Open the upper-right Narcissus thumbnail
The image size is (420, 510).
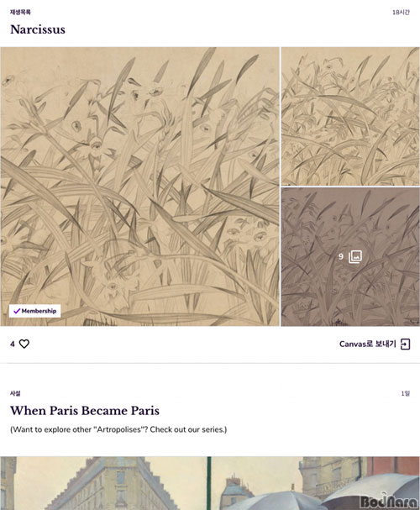(x=350, y=117)
